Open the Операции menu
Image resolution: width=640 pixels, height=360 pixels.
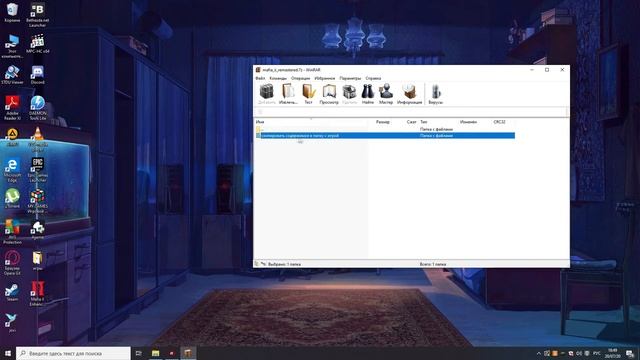click(300, 78)
